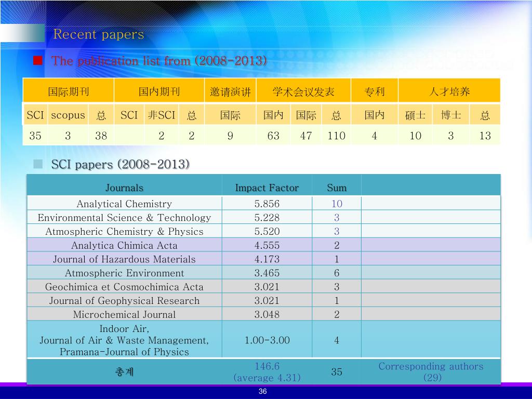Select "The publication list from (2008-2013)" heading
532x399 pixels.
pyautogui.click(x=159, y=61)
